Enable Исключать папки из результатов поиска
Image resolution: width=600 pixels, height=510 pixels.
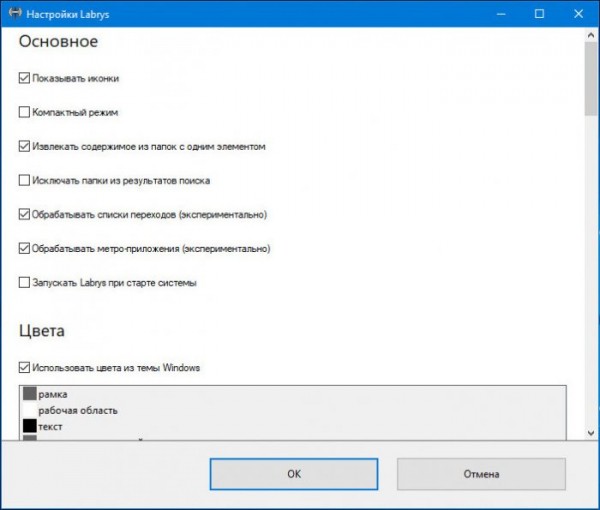24,180
